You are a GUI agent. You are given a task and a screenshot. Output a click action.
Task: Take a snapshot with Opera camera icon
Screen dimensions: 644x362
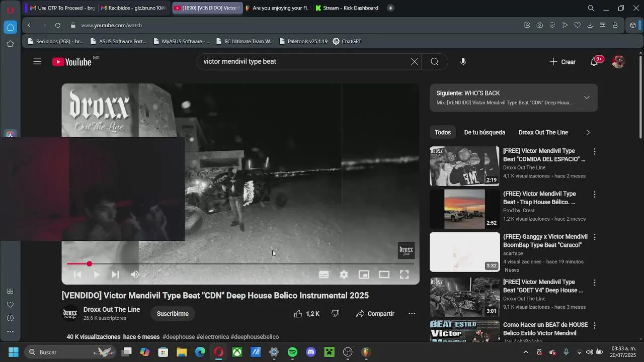[x=539, y=25]
